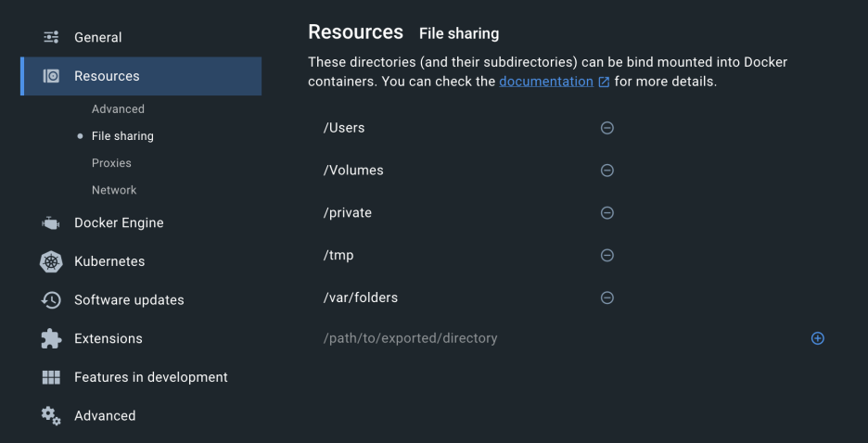Remove the /tmp shared directory
The image size is (868, 443).
pyautogui.click(x=607, y=256)
